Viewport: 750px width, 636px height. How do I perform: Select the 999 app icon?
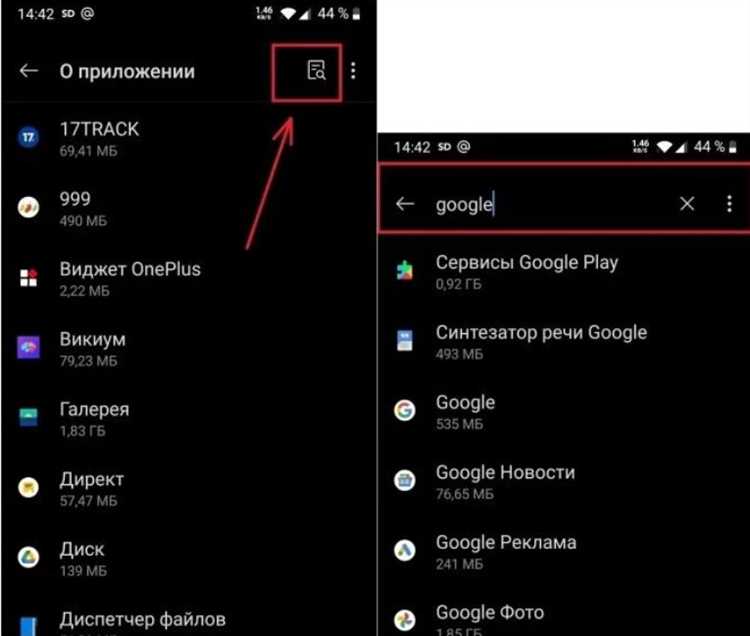pyautogui.click(x=29, y=207)
